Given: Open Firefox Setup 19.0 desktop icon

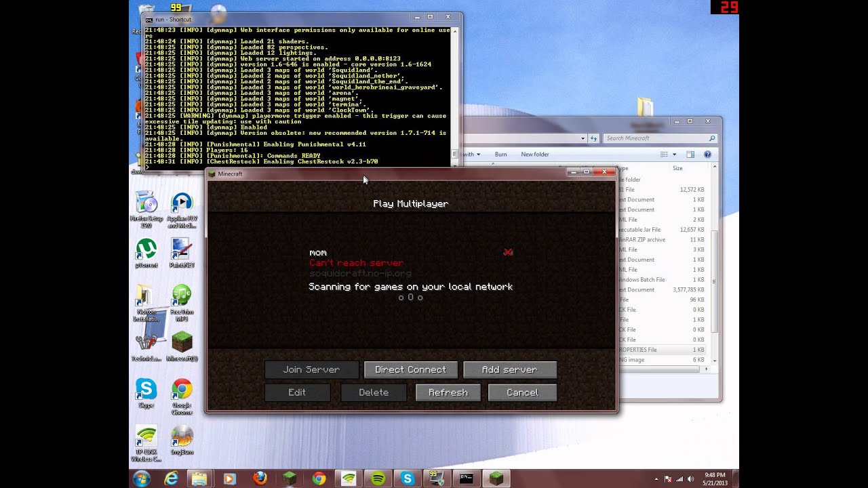Looking at the screenshot, I should click(146, 210).
